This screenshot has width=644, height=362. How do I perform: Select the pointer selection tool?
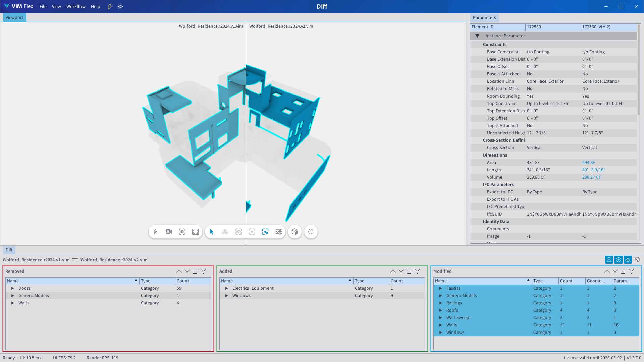212,232
